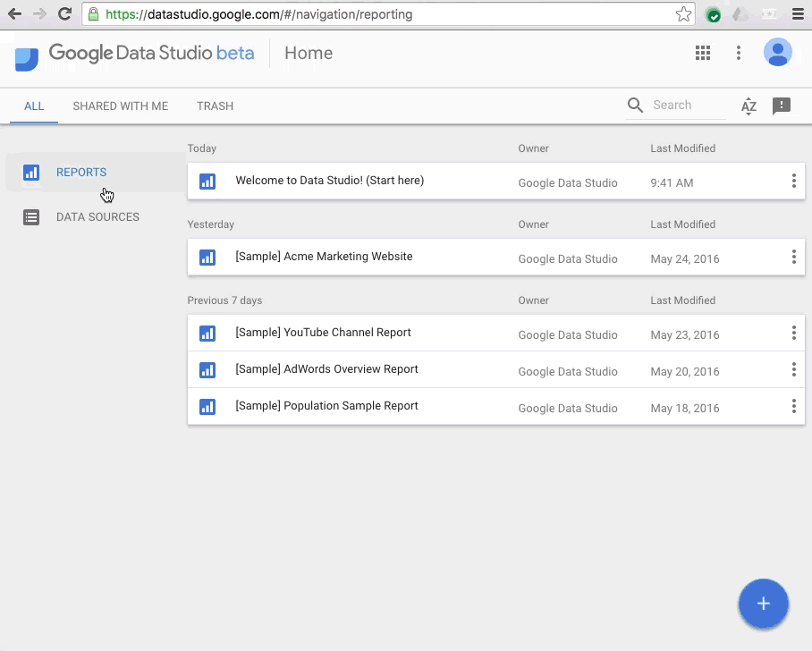Image resolution: width=812 pixels, height=651 pixels.
Task: Click the May 20, 2016 date
Action: coord(685,372)
